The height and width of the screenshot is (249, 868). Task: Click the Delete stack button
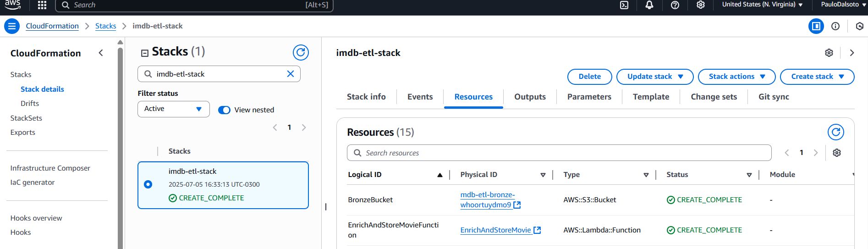click(x=589, y=77)
